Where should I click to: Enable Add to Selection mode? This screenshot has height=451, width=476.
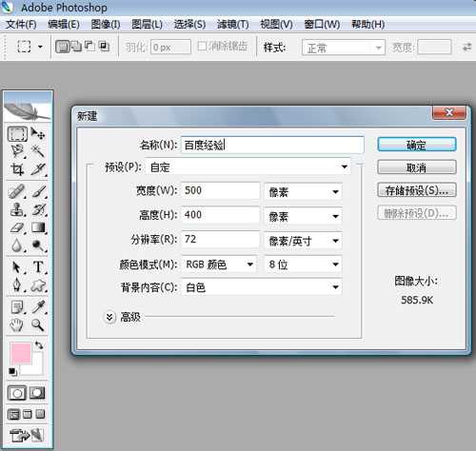click(x=76, y=47)
